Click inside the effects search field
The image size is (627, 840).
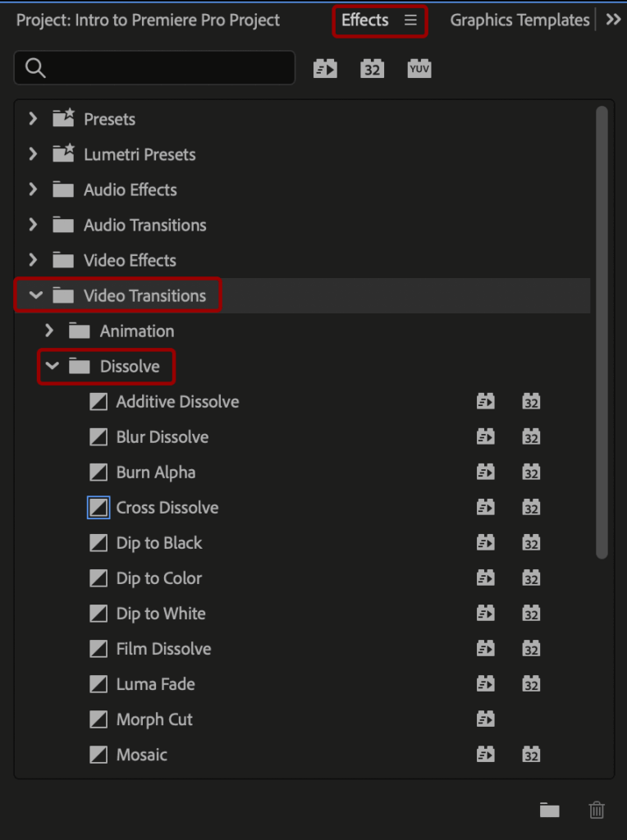(154, 68)
